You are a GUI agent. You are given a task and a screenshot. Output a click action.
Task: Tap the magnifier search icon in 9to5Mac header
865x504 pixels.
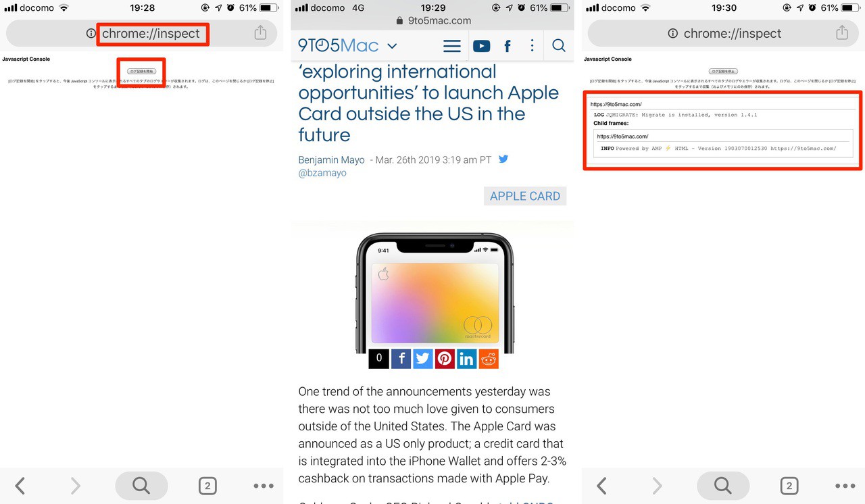pos(559,45)
